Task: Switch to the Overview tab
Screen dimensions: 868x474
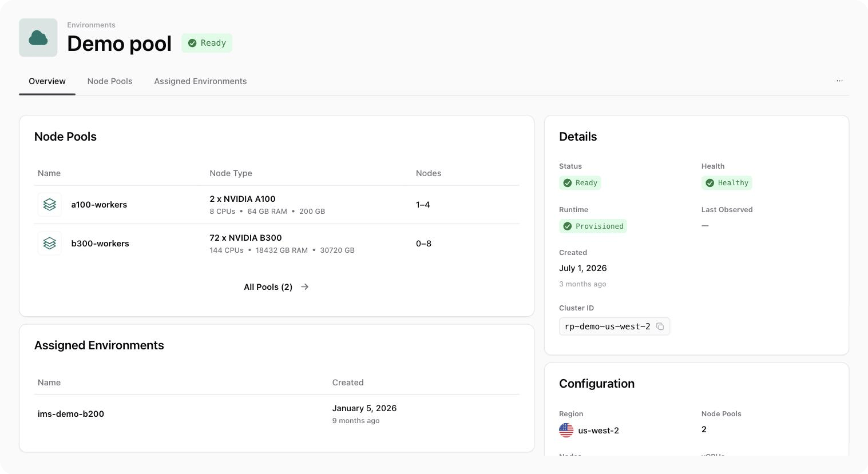Action: (47, 81)
